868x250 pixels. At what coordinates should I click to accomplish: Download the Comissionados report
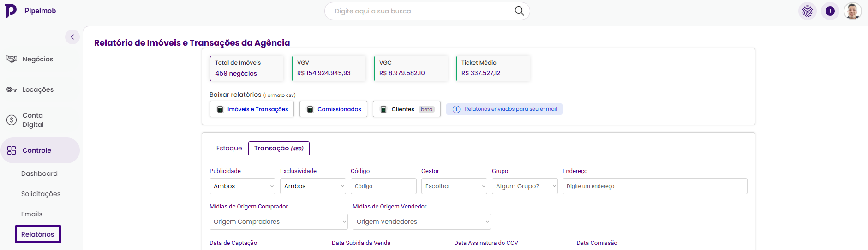tap(333, 109)
